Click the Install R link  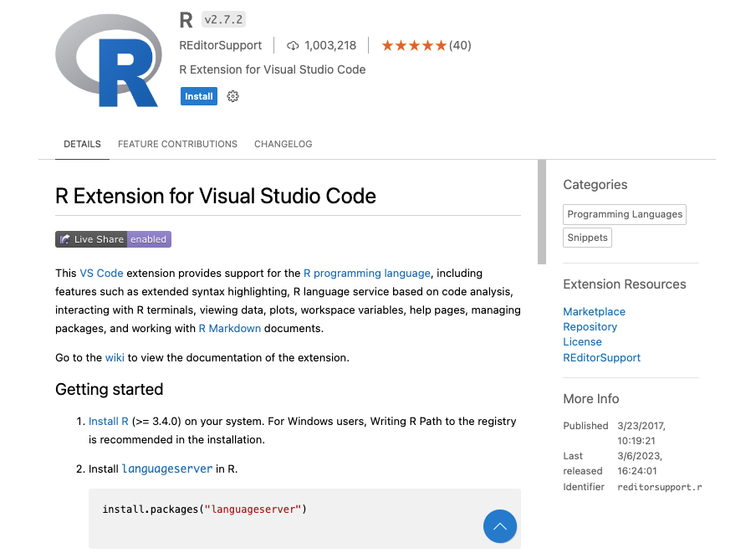coord(109,422)
